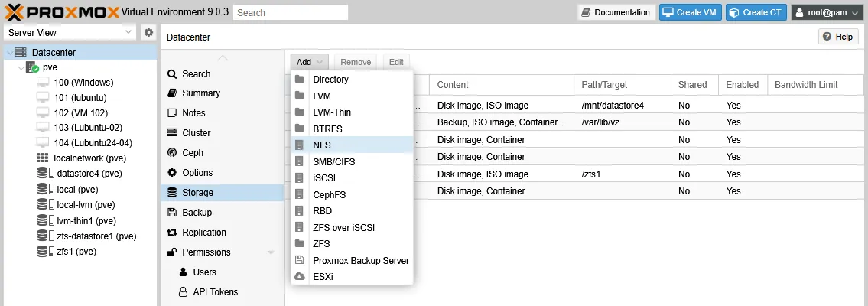Click the cloud download icon beside ESXi
Screen dimensions: 868x306
point(300,277)
